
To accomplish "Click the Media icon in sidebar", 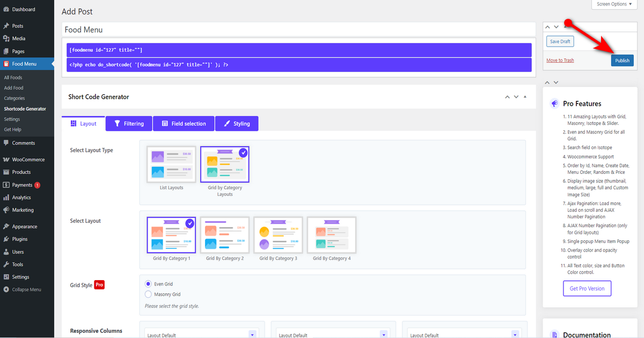I will click(6, 39).
